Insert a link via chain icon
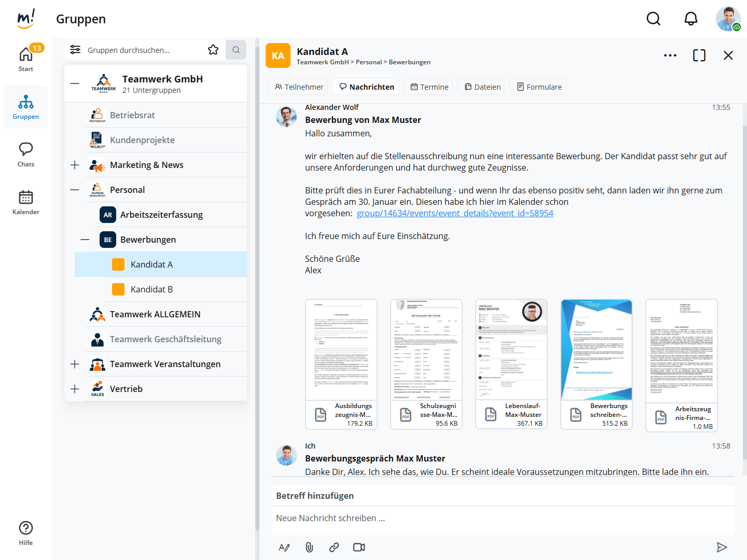Viewport: 747px width, 560px height. [334, 547]
